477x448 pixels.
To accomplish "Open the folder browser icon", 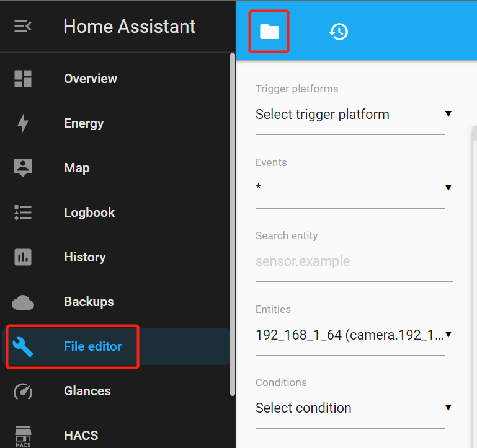I will tap(269, 32).
